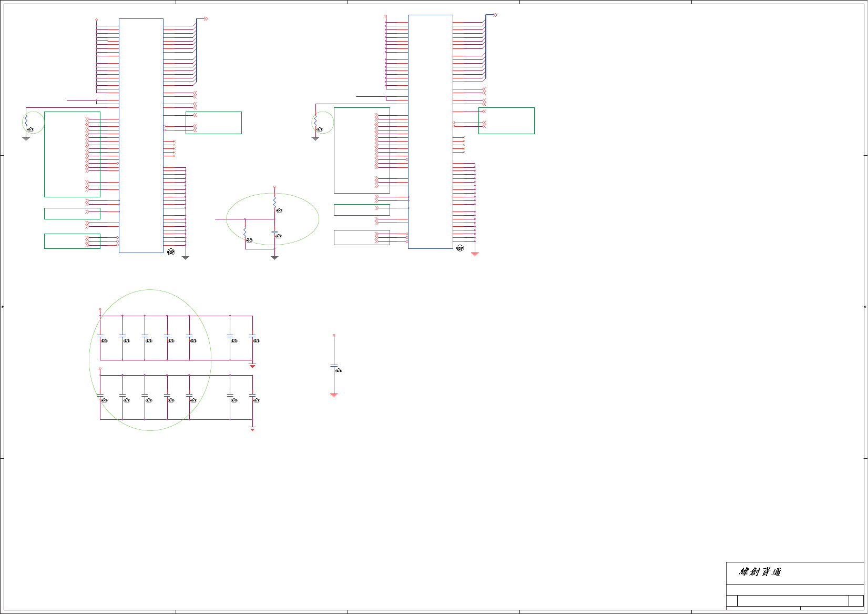Select the green box right of the left IC
This screenshot has width=868, height=614.
click(x=213, y=123)
